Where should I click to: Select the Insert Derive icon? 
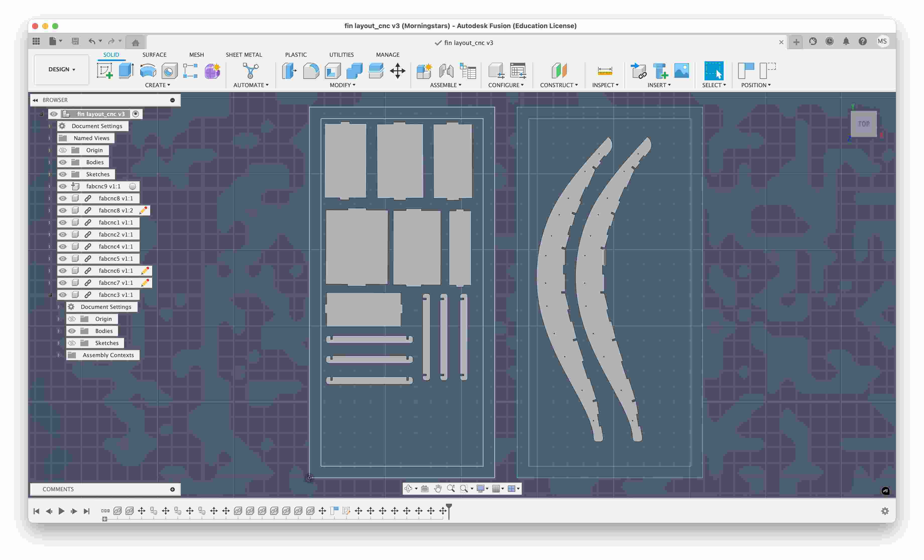639,71
